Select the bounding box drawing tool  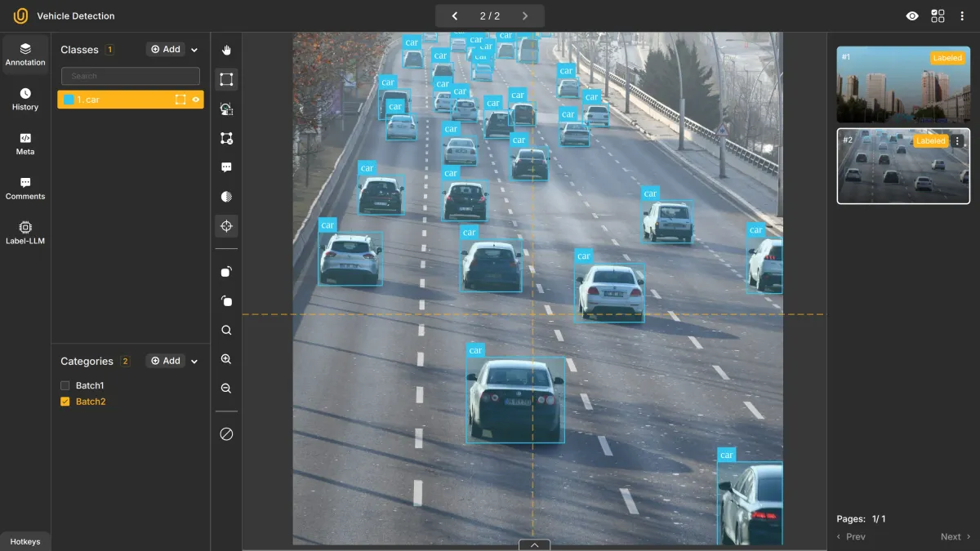(x=226, y=79)
